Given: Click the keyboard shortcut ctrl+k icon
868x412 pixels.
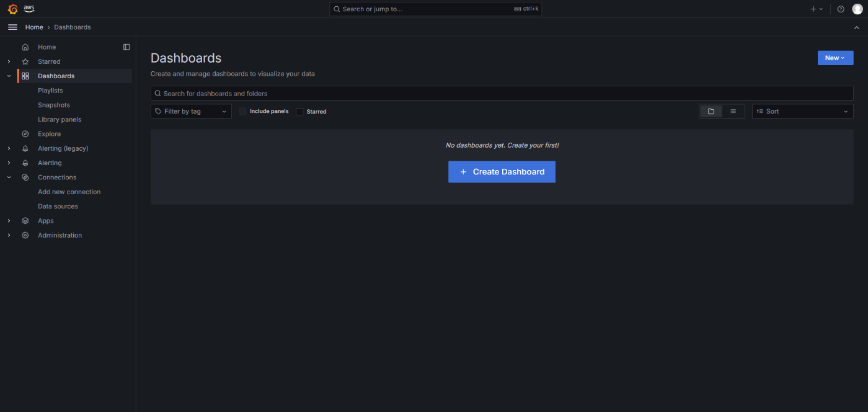Looking at the screenshot, I should (518, 9).
